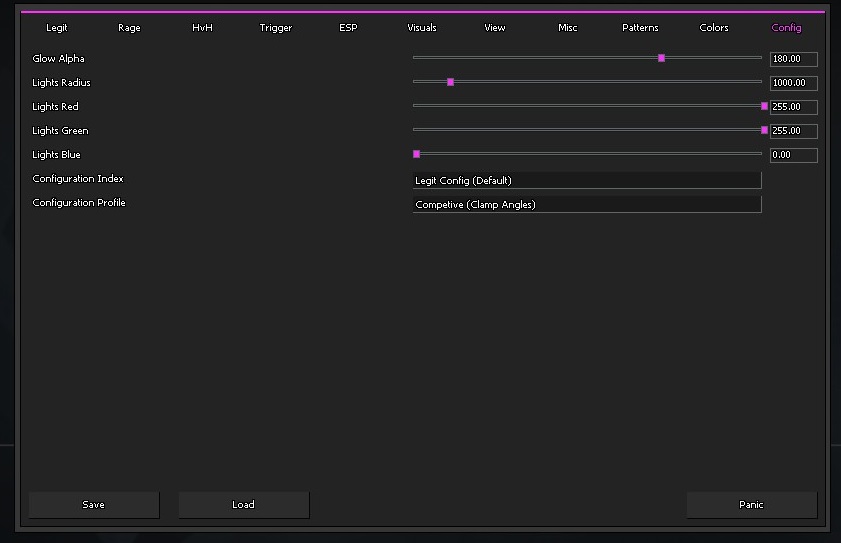Click the Lights Green value field

click(x=793, y=131)
